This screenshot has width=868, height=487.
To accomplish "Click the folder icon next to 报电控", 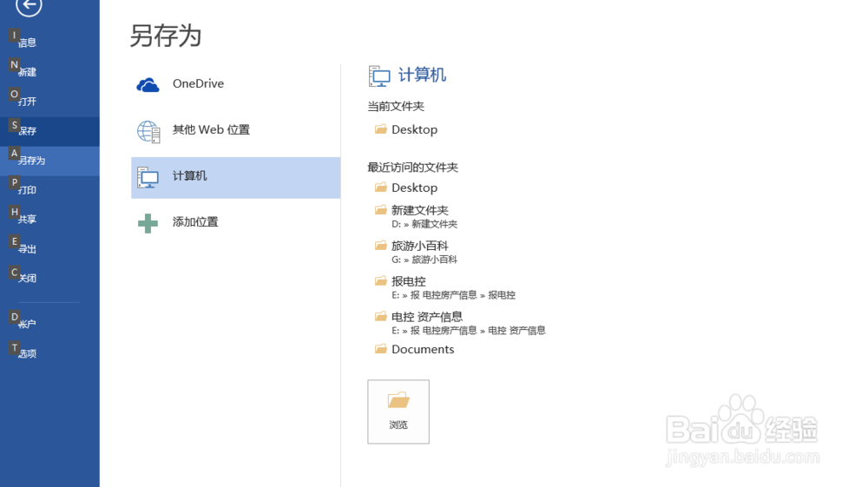I will point(381,280).
